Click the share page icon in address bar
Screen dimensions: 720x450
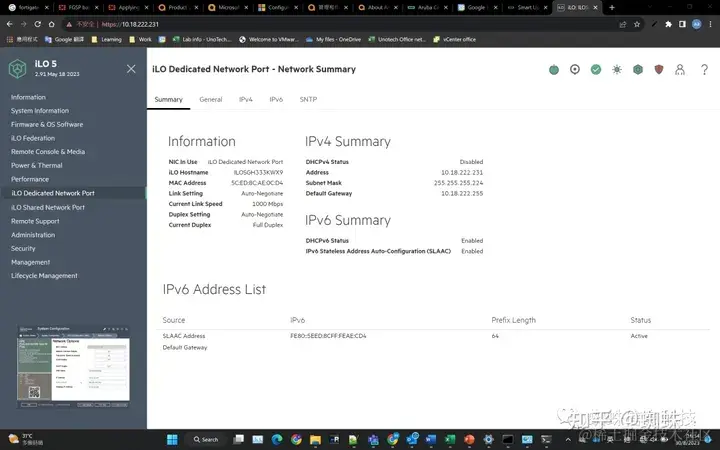(623, 24)
